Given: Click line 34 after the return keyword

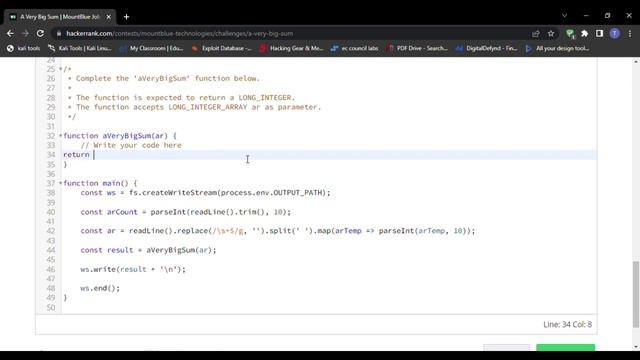Looking at the screenshot, I should coord(94,155).
